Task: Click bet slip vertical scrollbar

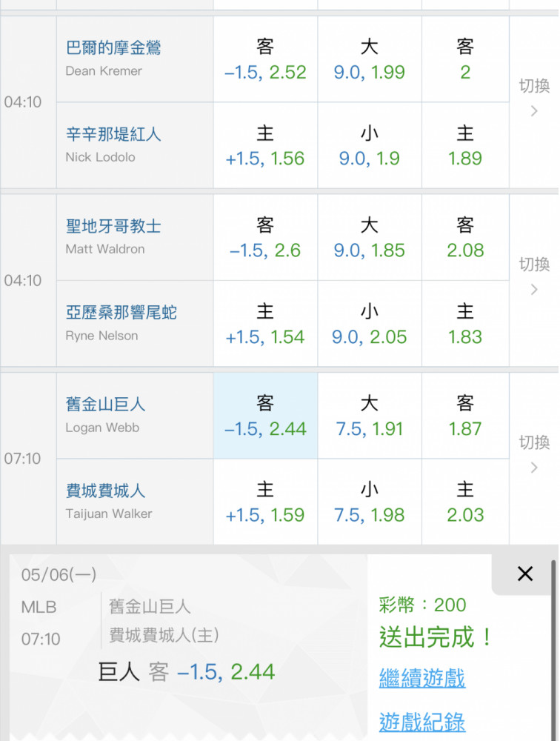Action: pyautogui.click(x=553, y=645)
